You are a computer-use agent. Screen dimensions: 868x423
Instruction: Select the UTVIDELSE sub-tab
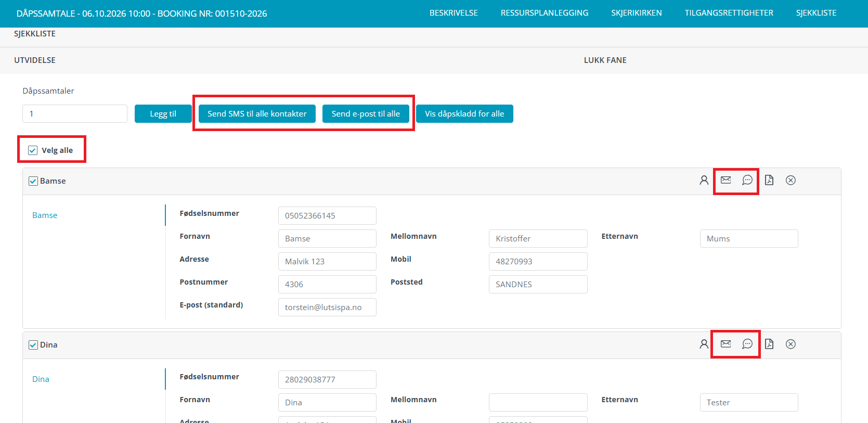35,60
